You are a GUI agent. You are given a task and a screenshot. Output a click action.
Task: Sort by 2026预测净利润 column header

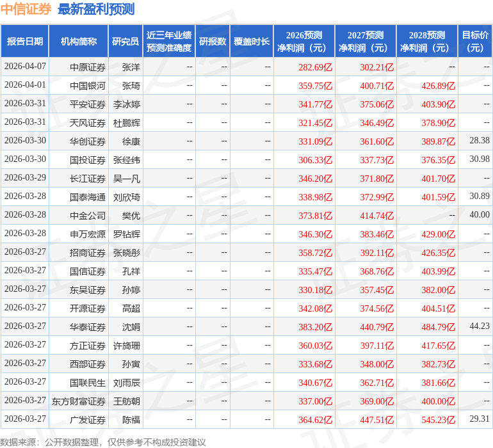[304, 42]
